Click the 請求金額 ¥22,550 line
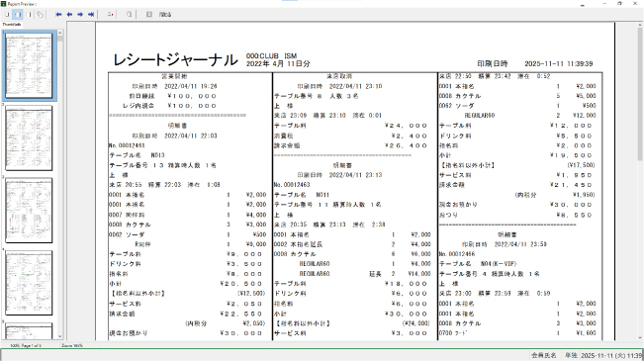Viewport: 644px width, 361px height. [x=186, y=314]
